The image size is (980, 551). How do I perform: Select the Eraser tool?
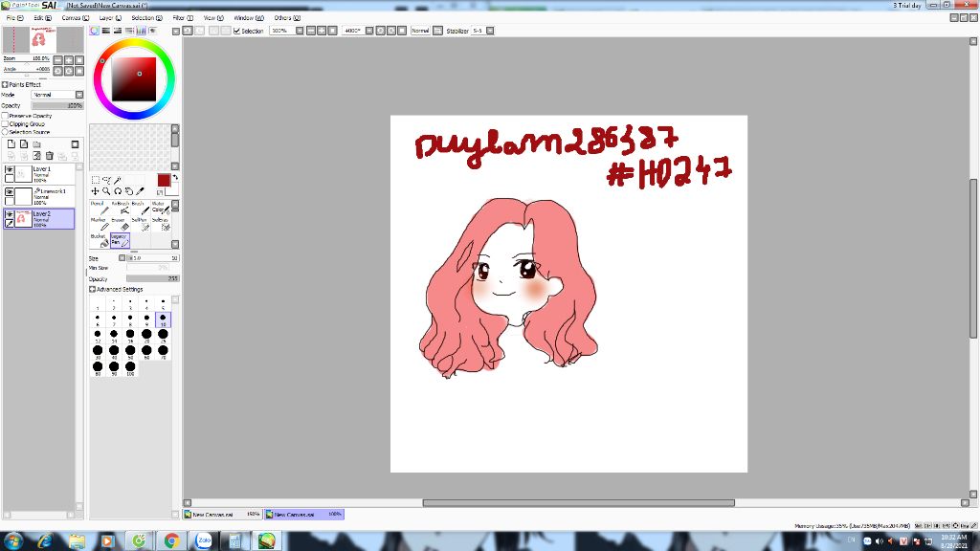(120, 224)
